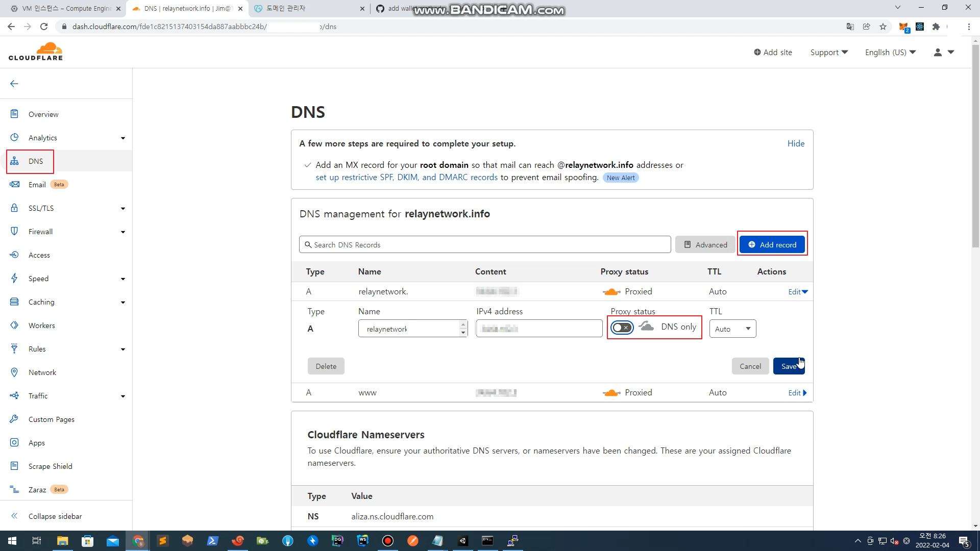The height and width of the screenshot is (551, 980).
Task: Toggle the Proxy status switch on
Action: coord(622,328)
